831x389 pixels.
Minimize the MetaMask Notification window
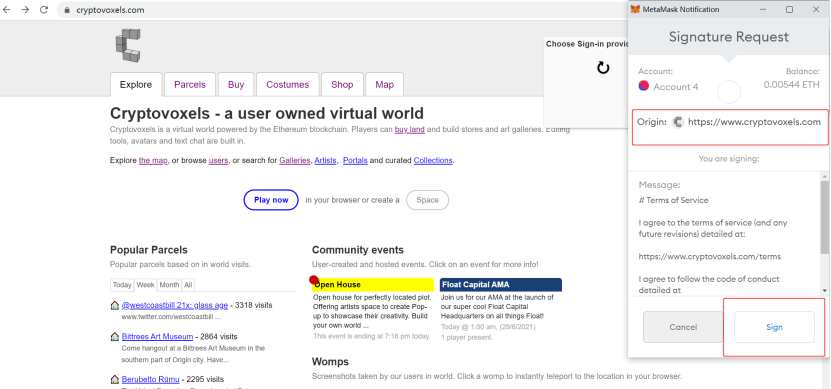(763, 10)
